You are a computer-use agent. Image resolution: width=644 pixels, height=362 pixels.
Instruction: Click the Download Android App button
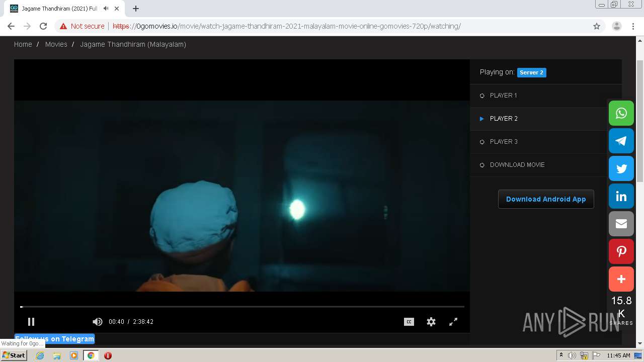[x=546, y=199]
